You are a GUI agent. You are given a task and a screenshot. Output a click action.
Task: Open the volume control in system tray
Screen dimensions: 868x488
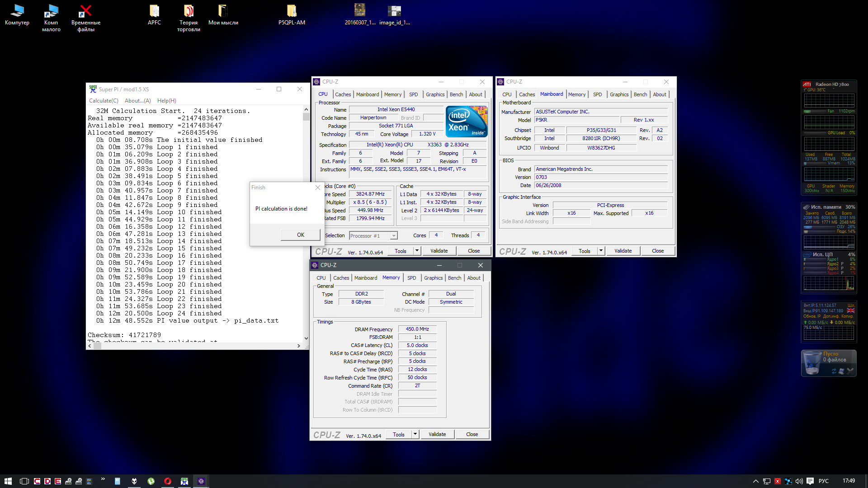coord(799,481)
